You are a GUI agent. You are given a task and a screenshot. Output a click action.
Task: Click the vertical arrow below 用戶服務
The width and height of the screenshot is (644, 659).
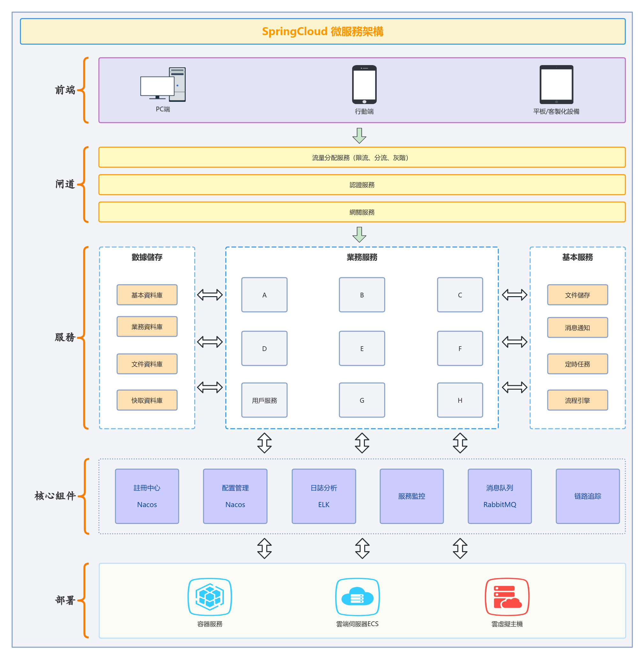[x=264, y=443]
